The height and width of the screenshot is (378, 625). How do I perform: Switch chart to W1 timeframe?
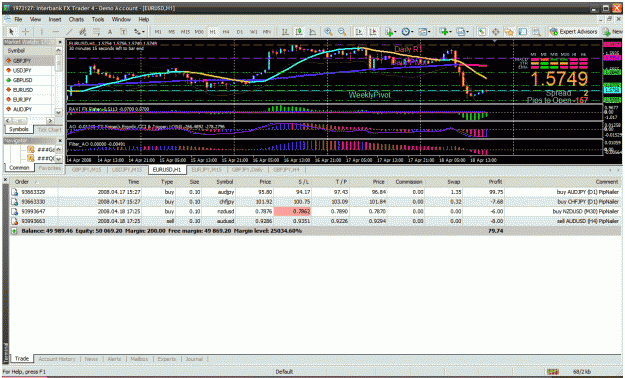pyautogui.click(x=254, y=32)
